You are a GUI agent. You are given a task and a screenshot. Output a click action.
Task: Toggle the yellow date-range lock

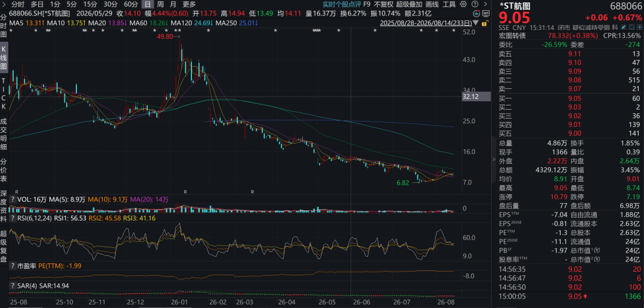tap(485, 23)
